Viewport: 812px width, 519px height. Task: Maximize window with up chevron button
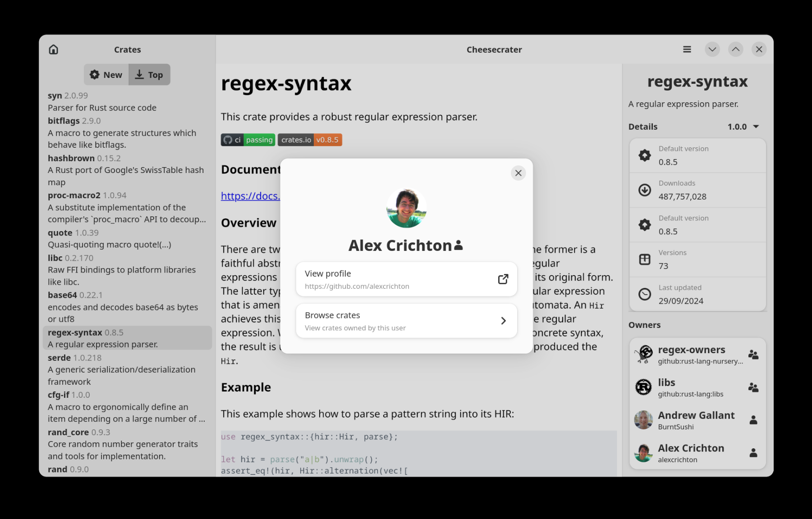(736, 49)
